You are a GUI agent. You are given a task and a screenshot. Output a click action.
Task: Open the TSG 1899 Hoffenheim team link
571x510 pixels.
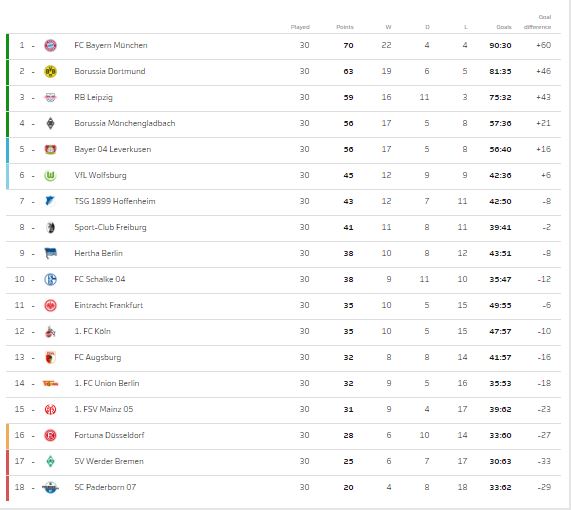[115, 201]
